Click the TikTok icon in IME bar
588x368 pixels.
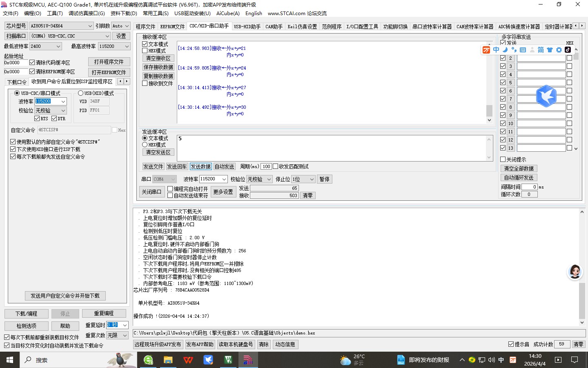pos(568,50)
